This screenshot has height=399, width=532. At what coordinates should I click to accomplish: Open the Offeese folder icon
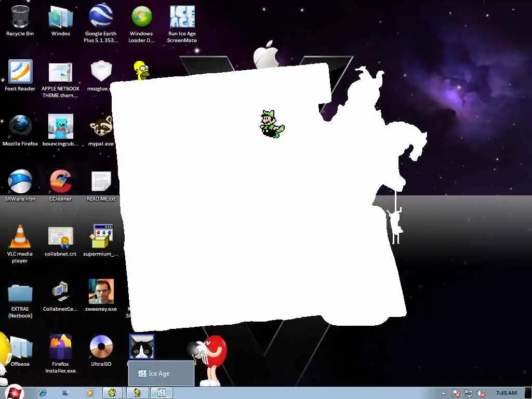point(20,351)
